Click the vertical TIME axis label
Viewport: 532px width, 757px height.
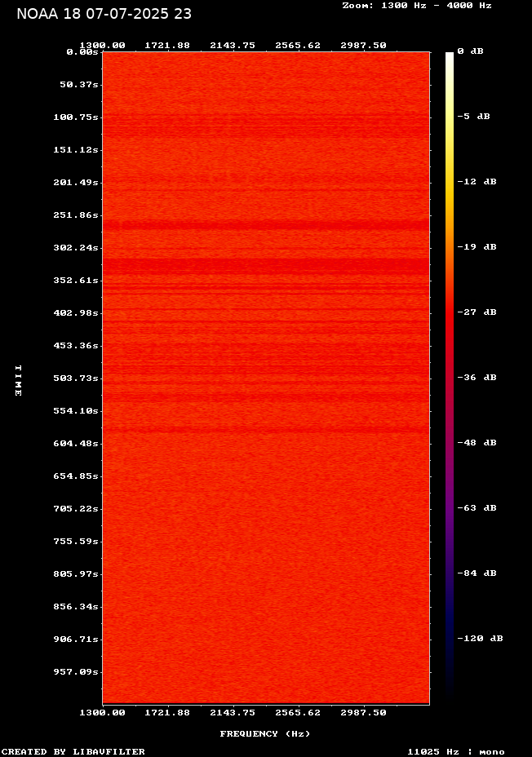17,380
